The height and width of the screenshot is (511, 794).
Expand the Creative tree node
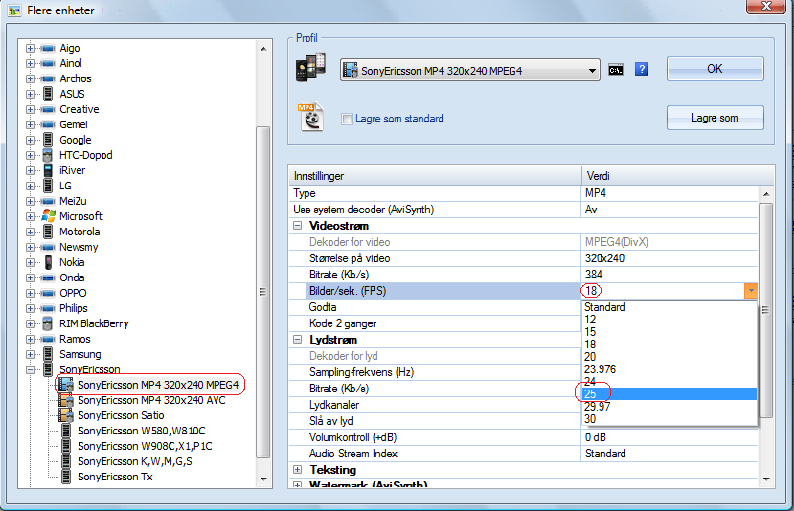click(31, 109)
